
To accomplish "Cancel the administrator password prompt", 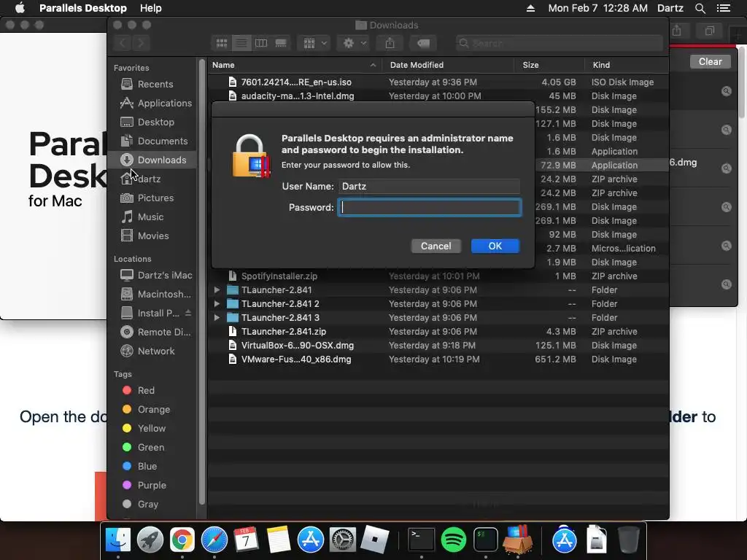I will (x=436, y=246).
